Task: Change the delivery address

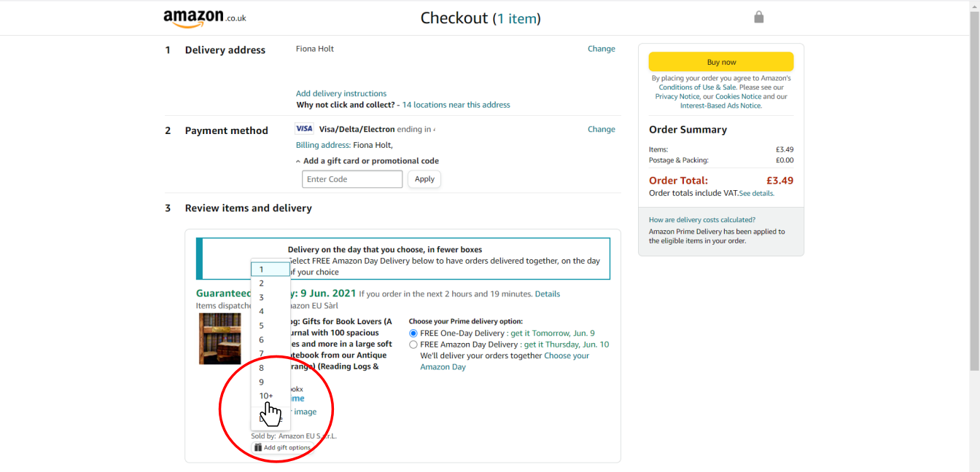Action: point(601,49)
